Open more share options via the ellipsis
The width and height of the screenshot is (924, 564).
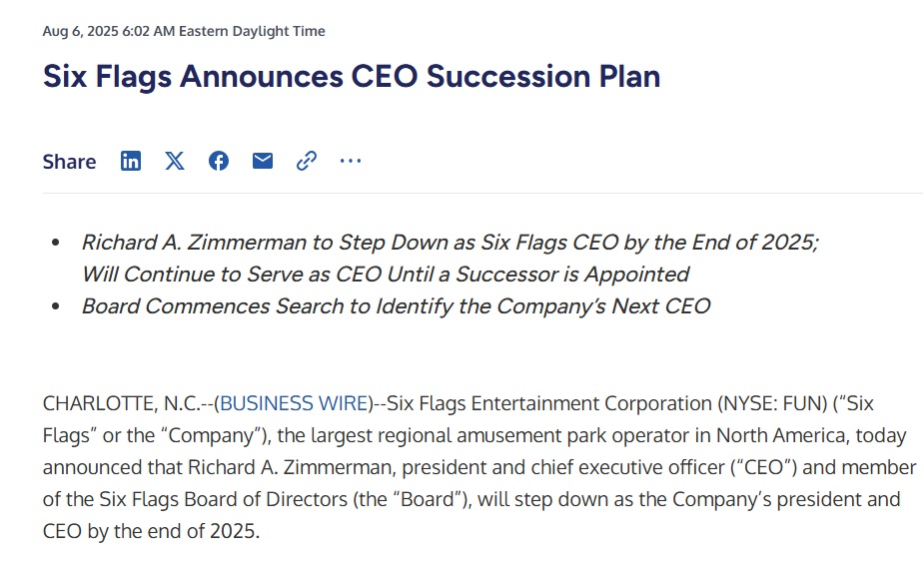[x=351, y=161]
